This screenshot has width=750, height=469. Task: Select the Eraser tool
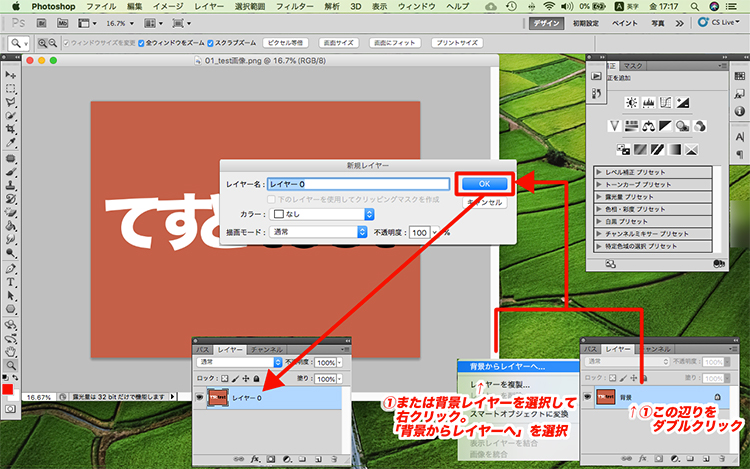pyautogui.click(x=11, y=212)
